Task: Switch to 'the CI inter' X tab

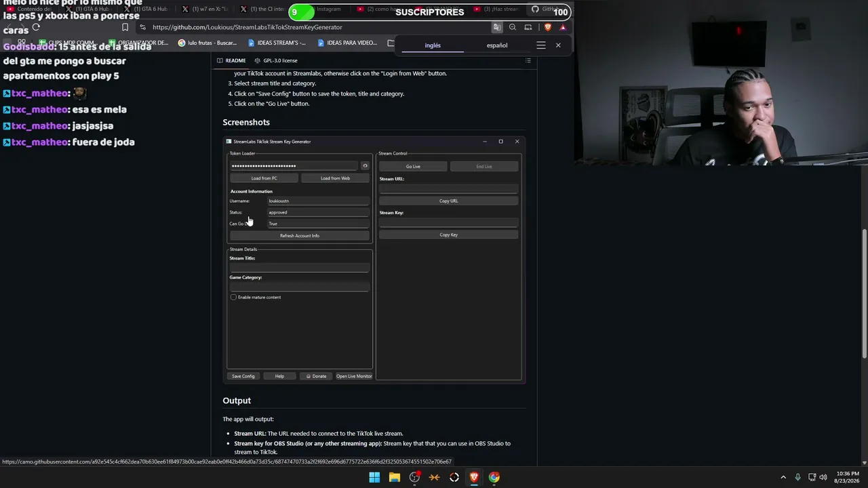Action: coord(262,9)
